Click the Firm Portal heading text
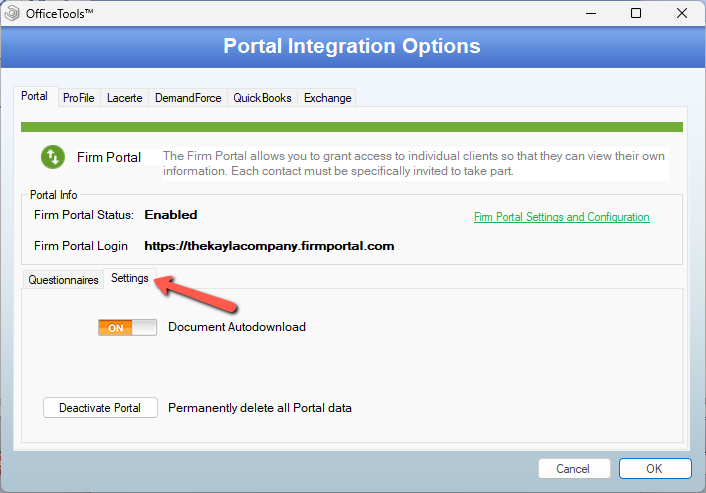This screenshot has width=706, height=493. [x=109, y=157]
